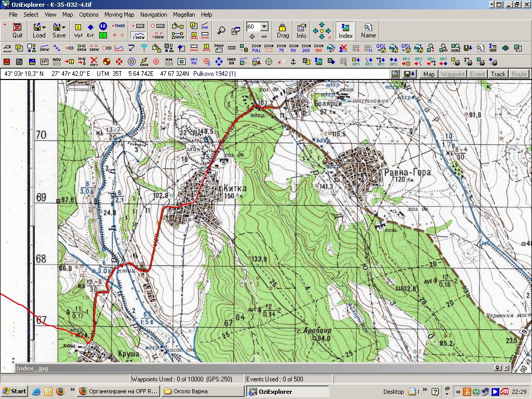This screenshot has height=399, width=532.
Task: Open the Magellan menu
Action: [x=184, y=15]
